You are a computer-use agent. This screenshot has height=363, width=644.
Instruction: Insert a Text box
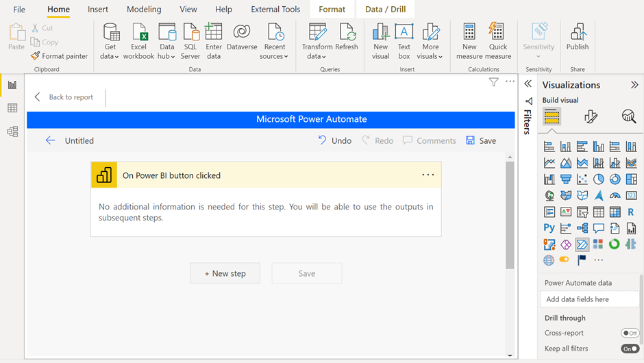(404, 42)
